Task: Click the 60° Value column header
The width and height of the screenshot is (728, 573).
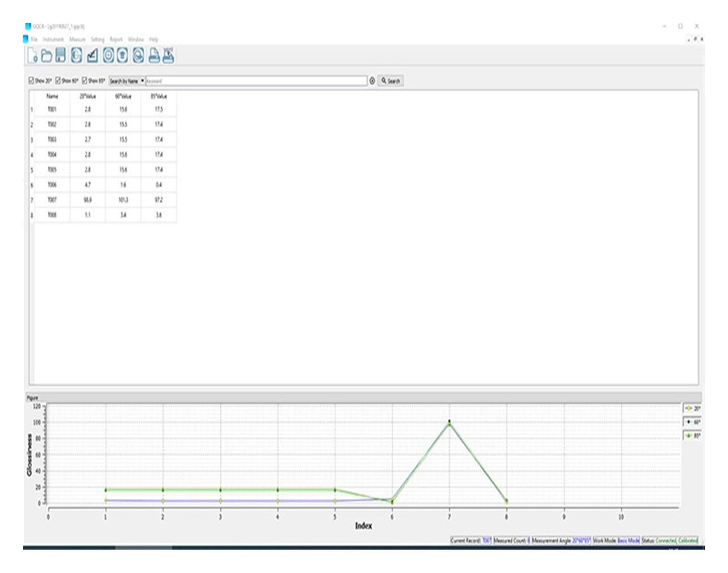Action: click(x=123, y=96)
